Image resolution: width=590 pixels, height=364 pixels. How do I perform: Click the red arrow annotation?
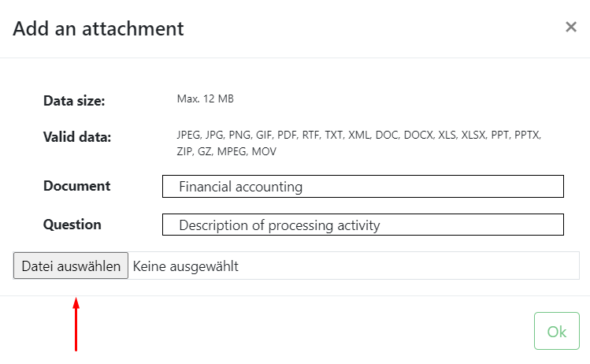76,324
